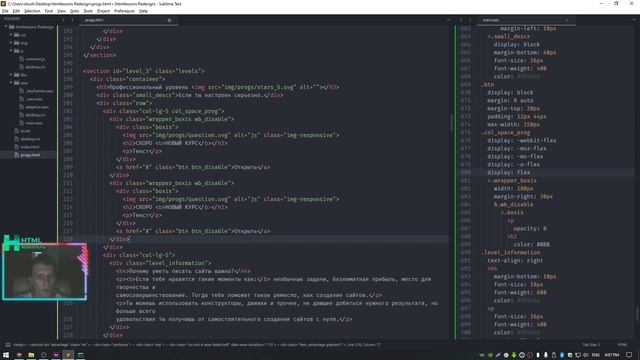Change HTML syntax in status bar
The image size is (640, 360).
point(622,345)
